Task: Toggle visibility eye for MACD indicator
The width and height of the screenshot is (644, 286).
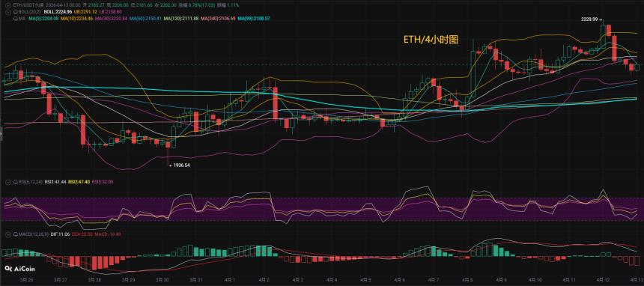Action: (16, 234)
